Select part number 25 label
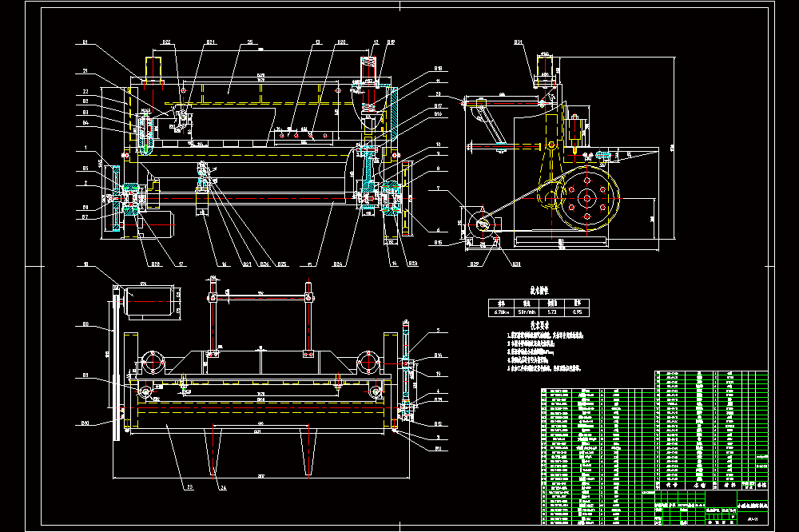The image size is (799, 532). [x=249, y=42]
